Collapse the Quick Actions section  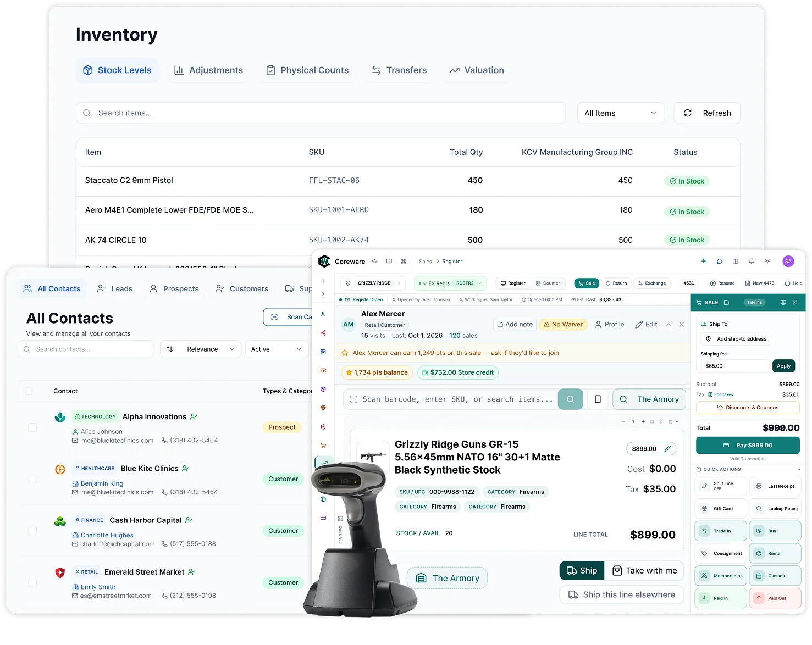799,469
